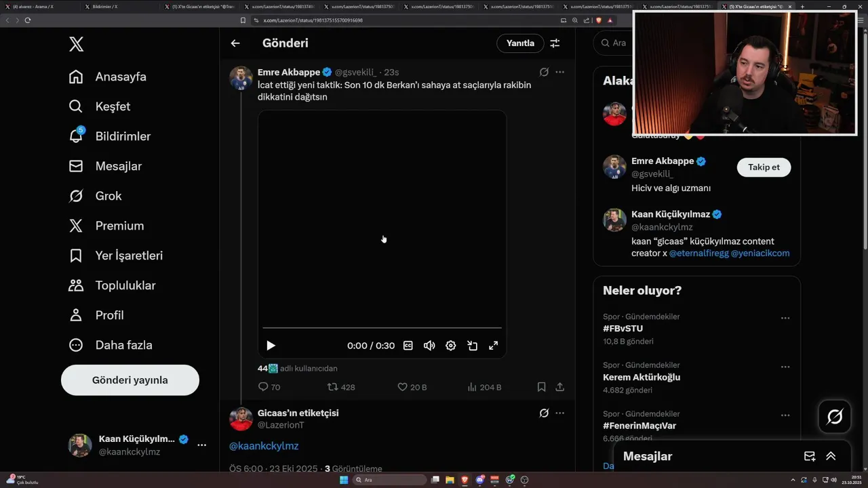Open Premium page
868x488 pixels.
[x=107, y=226]
